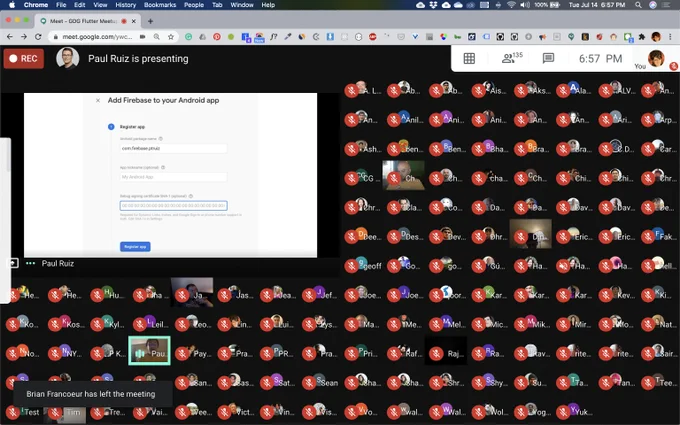Image resolution: width=680 pixels, height=425 pixels.
Task: Go back with browser back arrow
Action: coord(10,37)
